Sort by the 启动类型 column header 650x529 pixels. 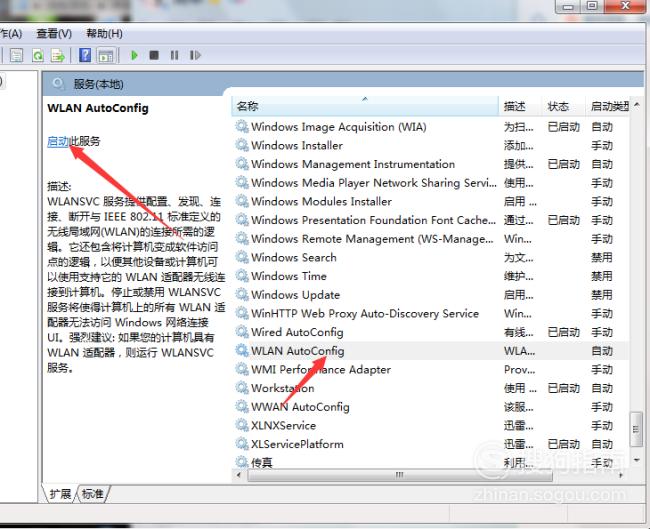coord(608,106)
